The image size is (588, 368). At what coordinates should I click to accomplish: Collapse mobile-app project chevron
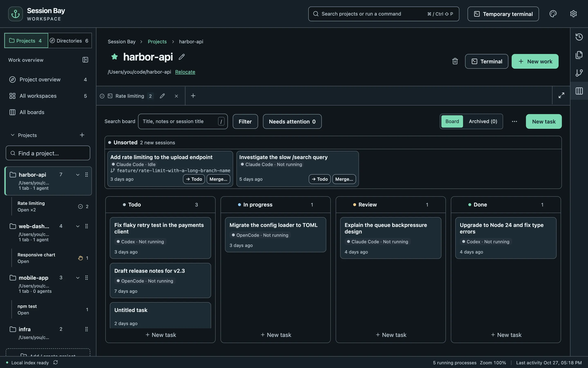pos(78,278)
